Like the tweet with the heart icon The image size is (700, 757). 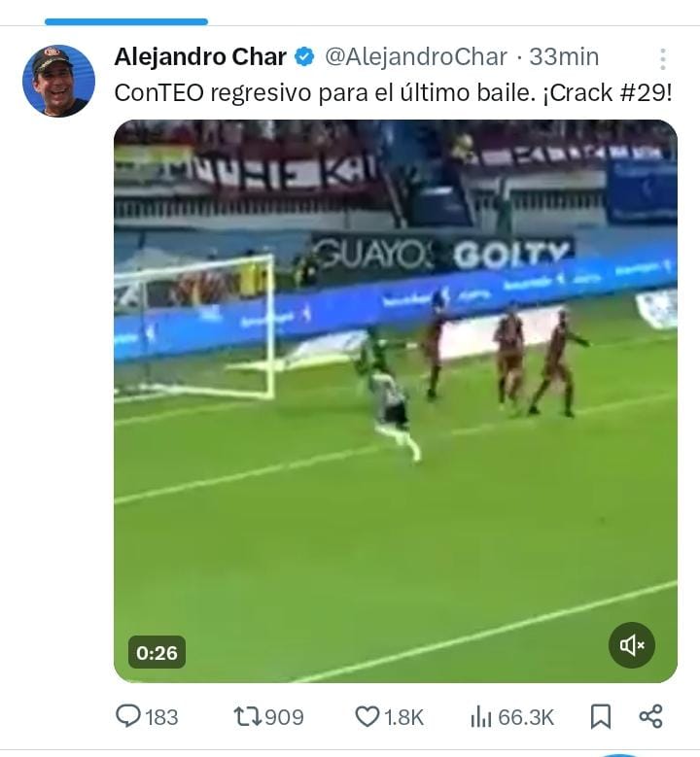[x=367, y=716]
